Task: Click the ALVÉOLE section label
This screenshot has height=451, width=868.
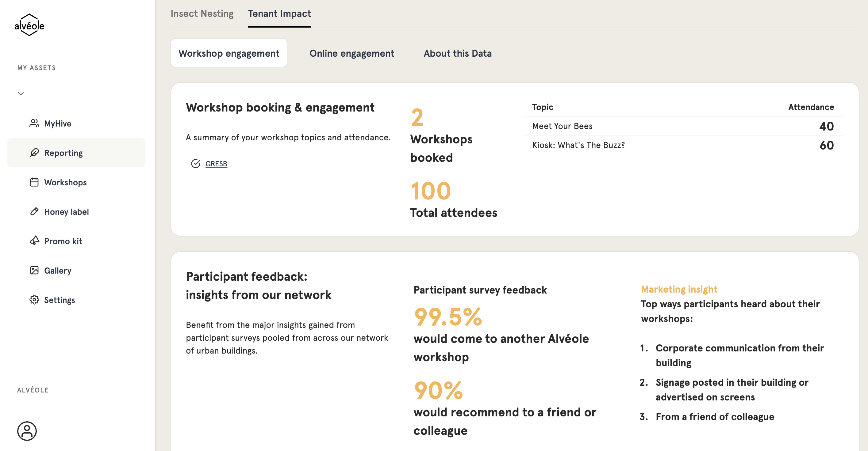Action: click(x=33, y=390)
